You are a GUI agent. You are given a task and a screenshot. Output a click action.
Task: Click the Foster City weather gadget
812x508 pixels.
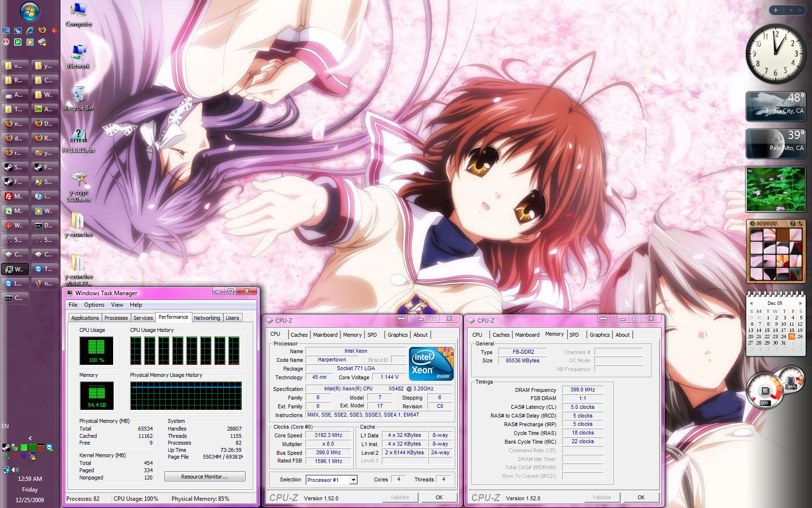[x=775, y=106]
